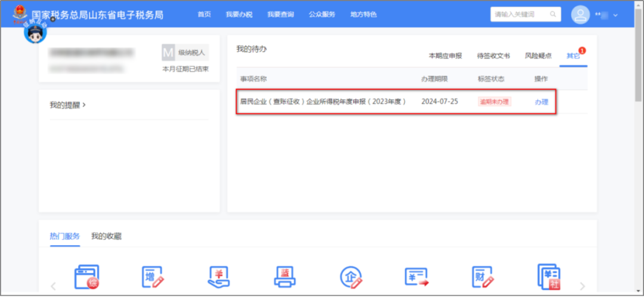Open the 社 social insurance fee icon

(549, 277)
